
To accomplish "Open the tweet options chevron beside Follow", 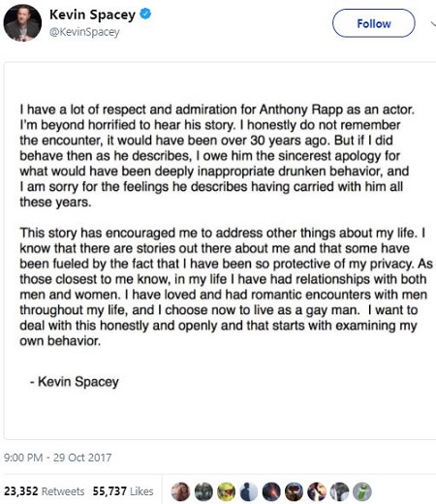I will (x=433, y=23).
